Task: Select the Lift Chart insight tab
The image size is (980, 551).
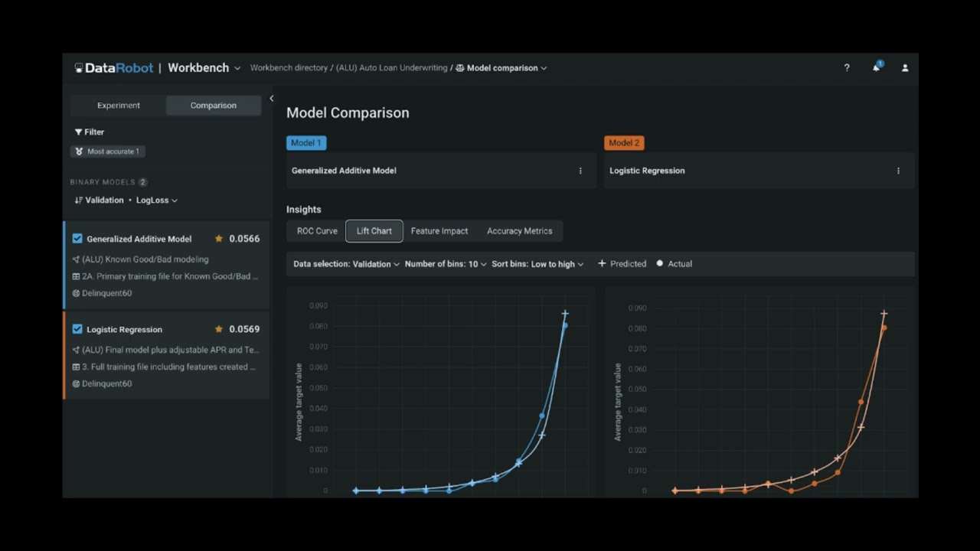Action: (374, 231)
